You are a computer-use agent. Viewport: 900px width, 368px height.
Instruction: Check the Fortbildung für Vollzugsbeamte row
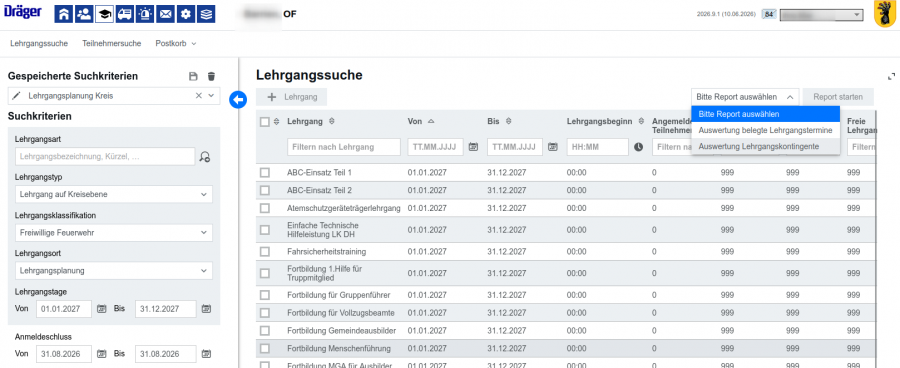click(265, 313)
